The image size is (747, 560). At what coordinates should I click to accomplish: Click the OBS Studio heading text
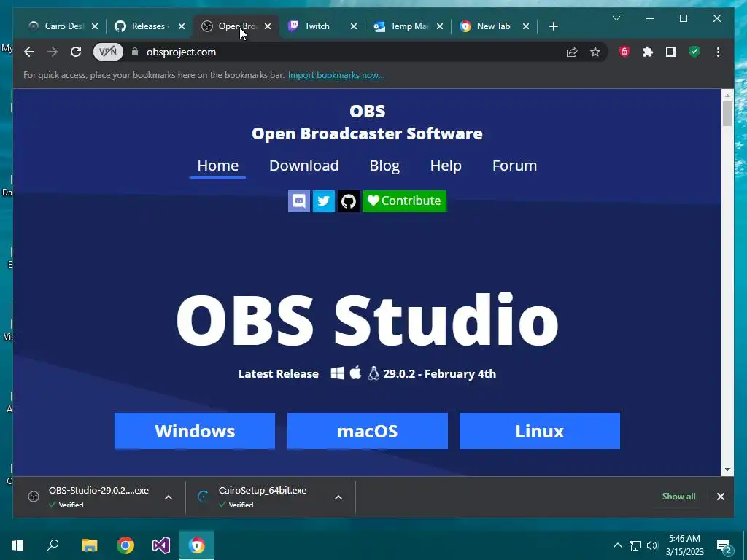(368, 319)
